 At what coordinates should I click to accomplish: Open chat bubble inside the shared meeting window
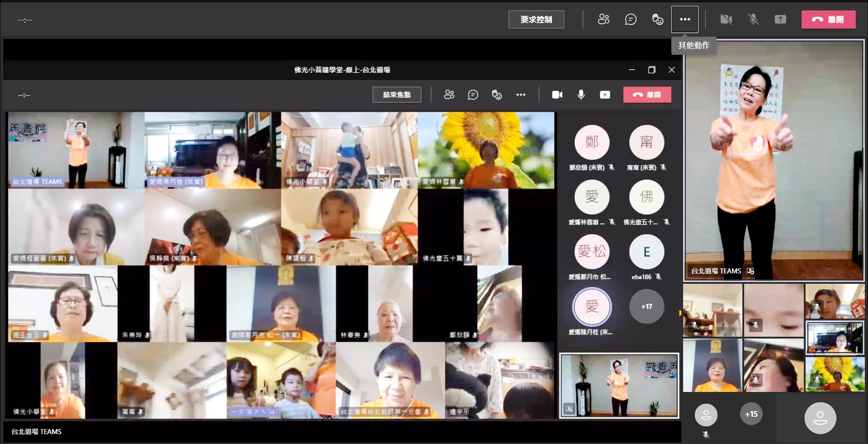(x=473, y=95)
